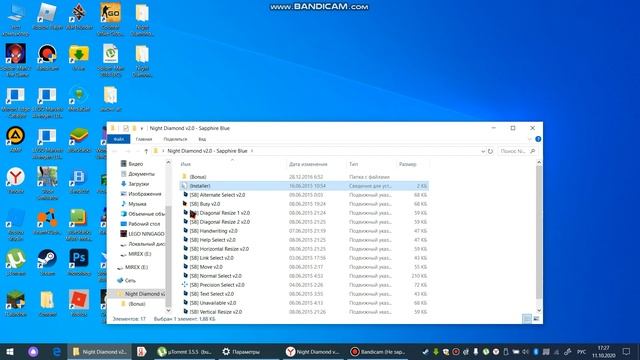Switch to uTorrent 3.5.5 taskbar window

coord(184,352)
